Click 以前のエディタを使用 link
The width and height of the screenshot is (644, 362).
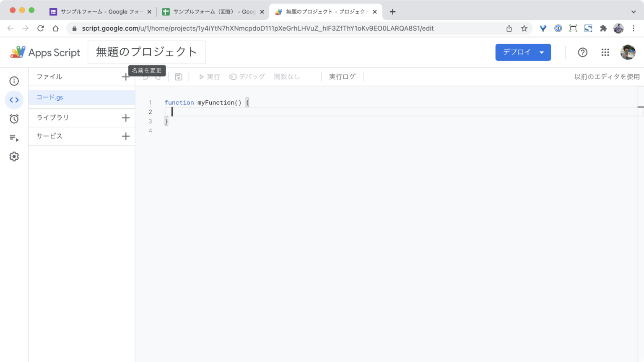tap(607, 76)
